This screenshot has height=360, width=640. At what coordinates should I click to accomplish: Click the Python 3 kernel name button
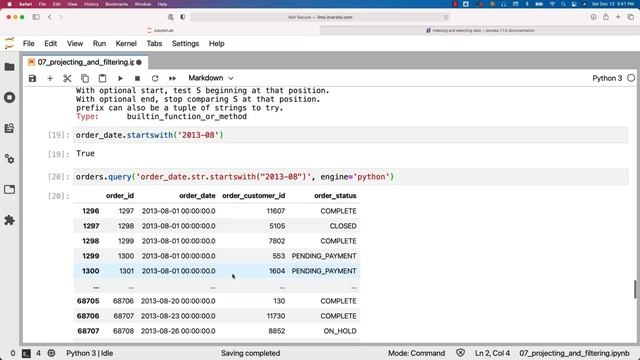(x=607, y=78)
